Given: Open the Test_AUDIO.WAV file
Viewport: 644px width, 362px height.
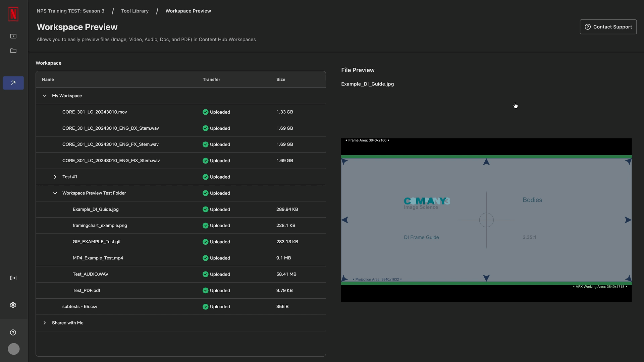Looking at the screenshot, I should (90, 274).
